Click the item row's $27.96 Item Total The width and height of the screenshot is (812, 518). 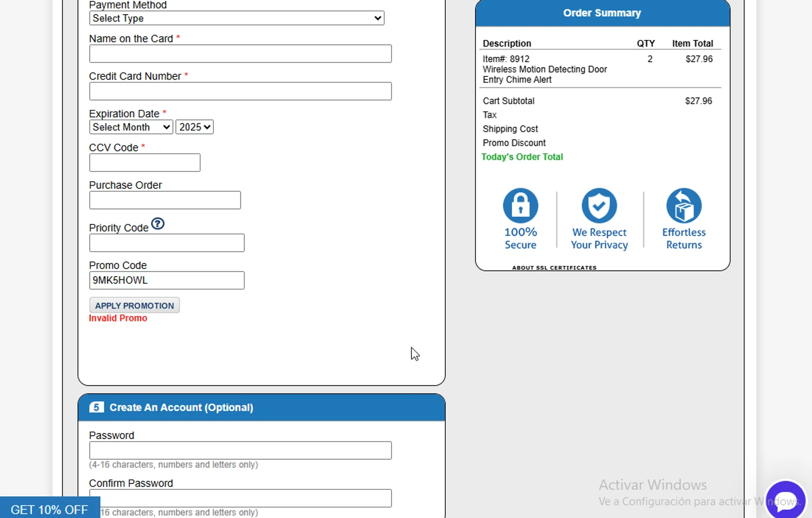[x=699, y=59]
